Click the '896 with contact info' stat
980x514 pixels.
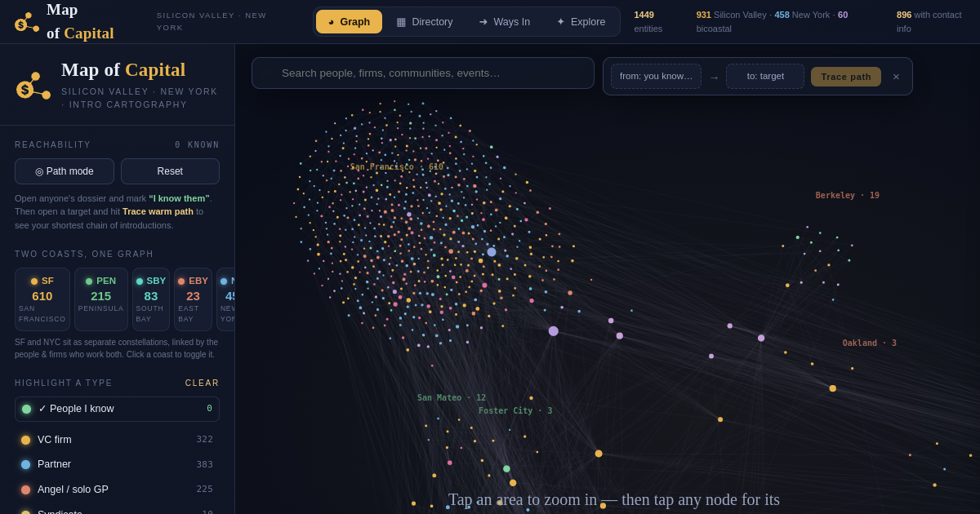click(x=929, y=21)
